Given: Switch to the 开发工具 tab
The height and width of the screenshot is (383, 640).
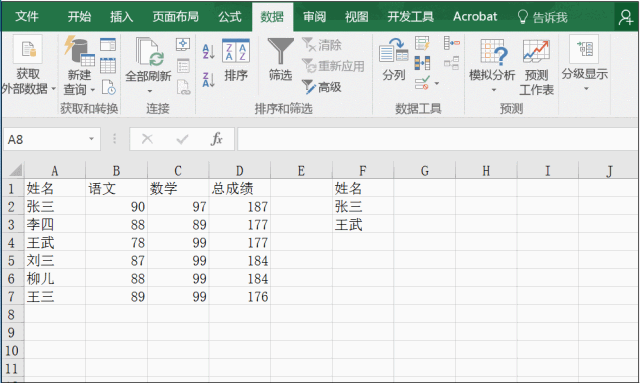Looking at the screenshot, I should click(410, 17).
